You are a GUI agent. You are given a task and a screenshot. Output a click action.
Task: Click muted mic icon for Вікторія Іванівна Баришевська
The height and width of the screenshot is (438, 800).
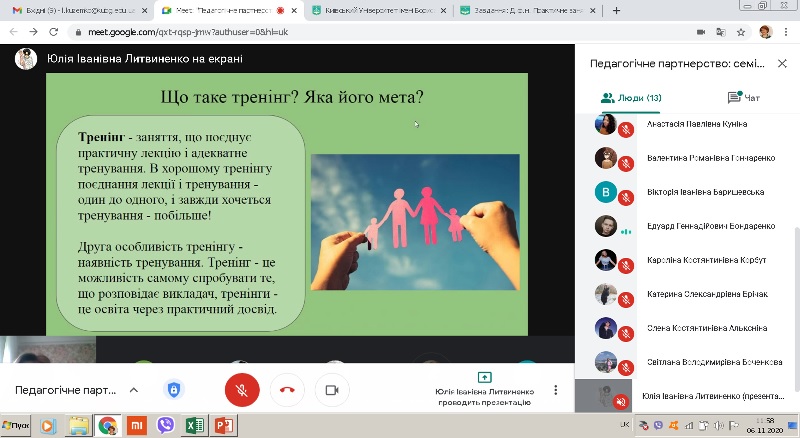(626, 198)
